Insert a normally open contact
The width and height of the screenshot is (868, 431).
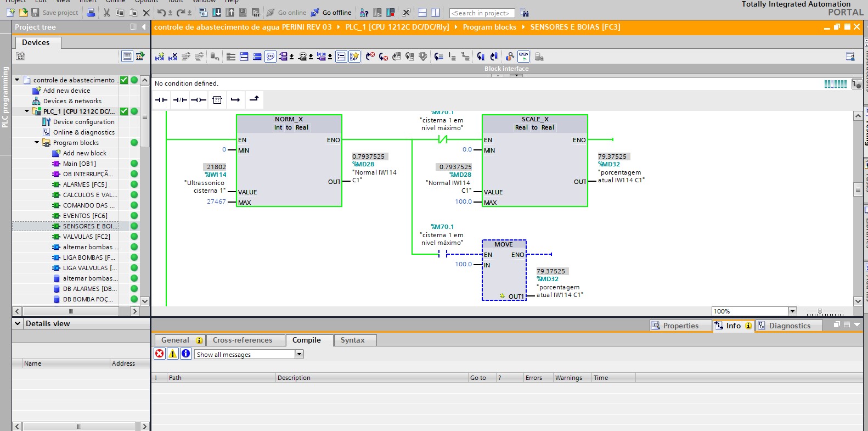(x=161, y=100)
